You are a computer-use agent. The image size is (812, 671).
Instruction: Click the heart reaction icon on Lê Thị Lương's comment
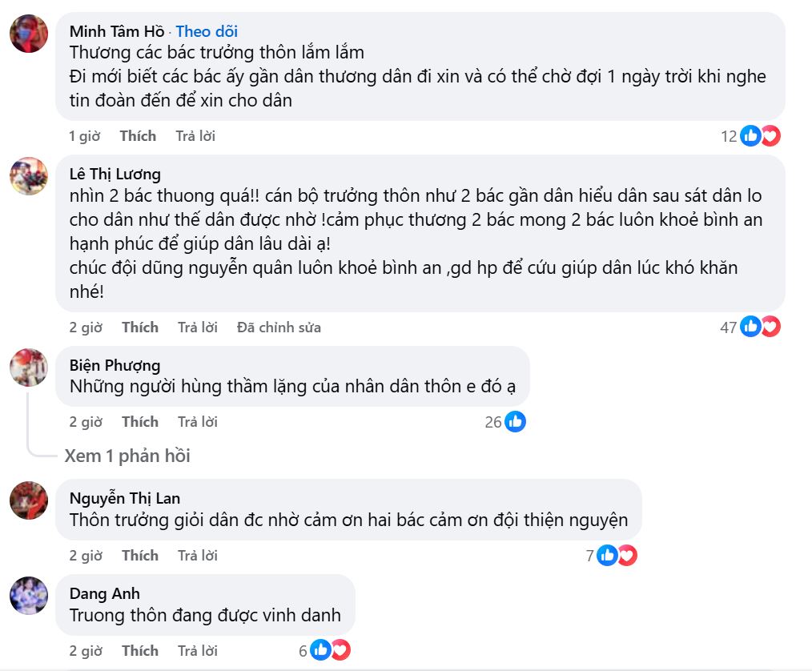770,327
